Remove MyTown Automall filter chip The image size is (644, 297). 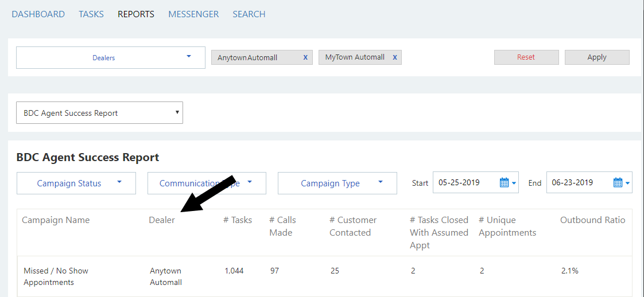tap(395, 57)
